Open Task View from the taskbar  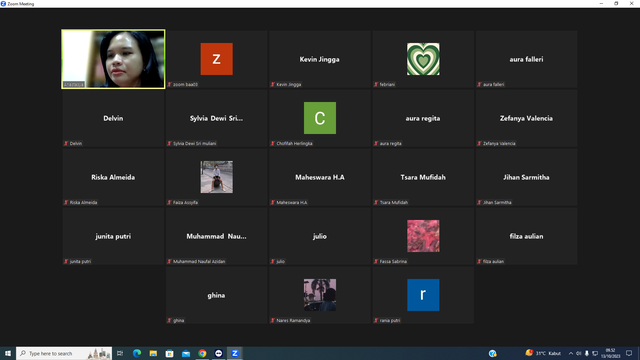[x=120, y=353]
